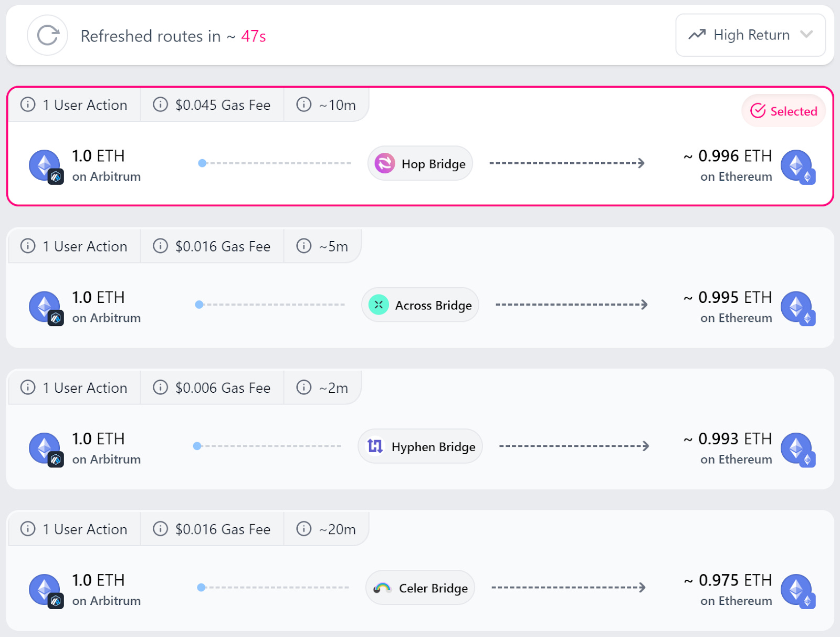Open the $0.006 Gas Fee tab

pyautogui.click(x=212, y=388)
